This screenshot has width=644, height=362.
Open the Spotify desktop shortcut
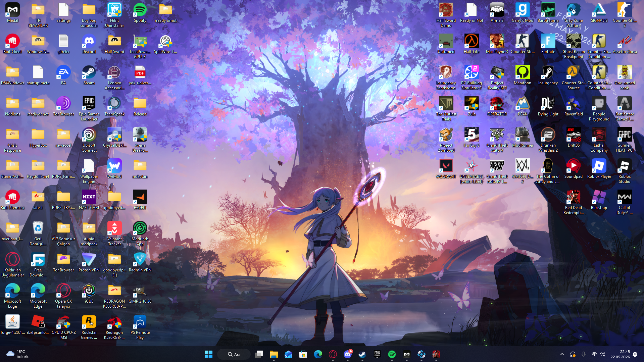coord(140,13)
